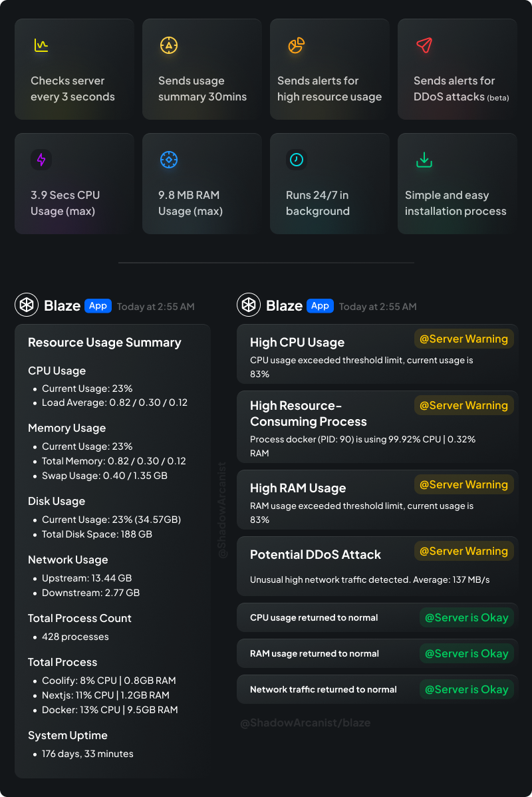The image size is (532, 797).
Task: Select the blue crosshair icon for RAM usage
Action: pos(169,160)
